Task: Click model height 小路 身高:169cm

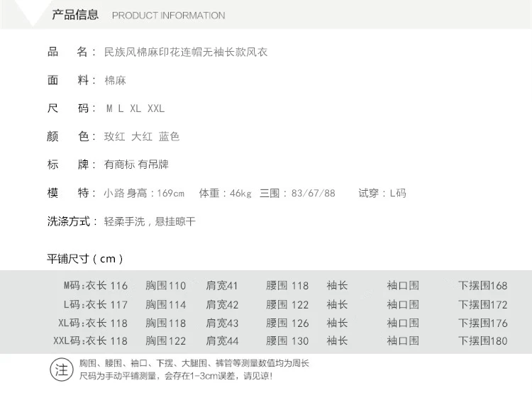Action: coord(144,193)
